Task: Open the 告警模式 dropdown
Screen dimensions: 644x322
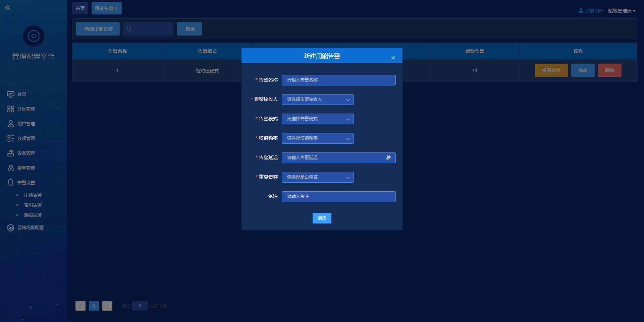Action: pos(318,119)
